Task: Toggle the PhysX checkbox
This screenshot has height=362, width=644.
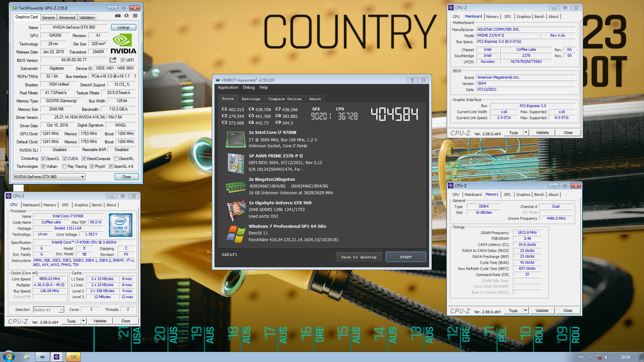Action: click(92, 166)
